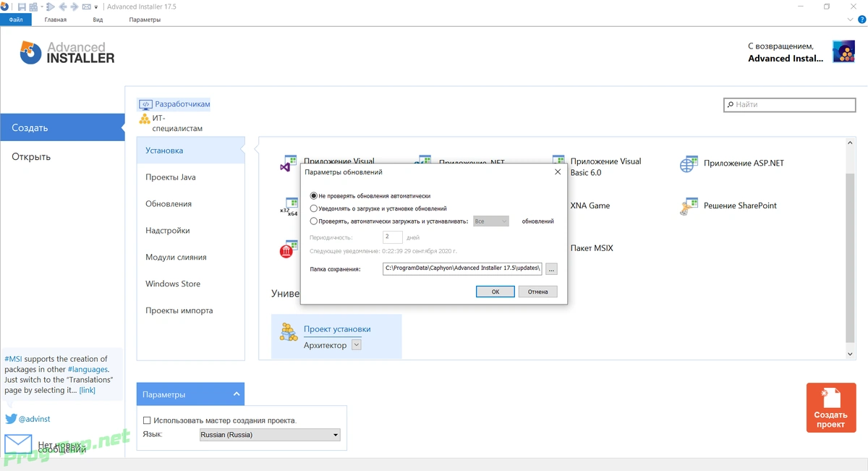
Task: Click the Back arrow in quick access toolbar
Action: click(63, 7)
